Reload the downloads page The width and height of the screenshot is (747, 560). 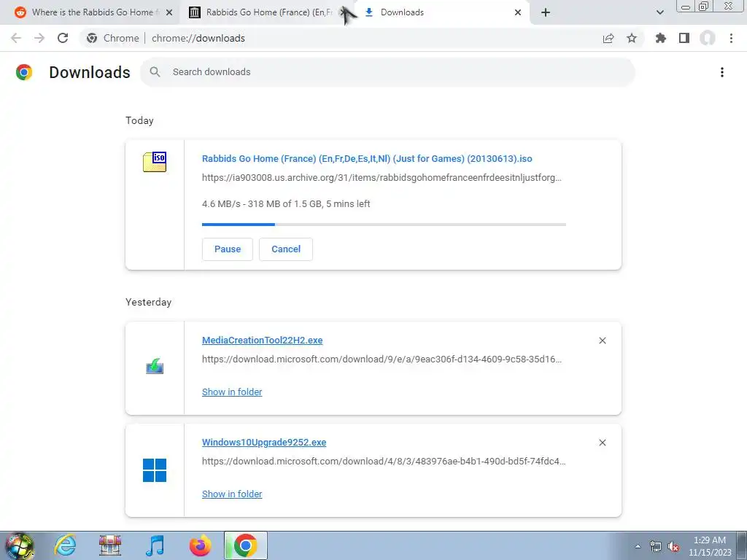pos(63,38)
